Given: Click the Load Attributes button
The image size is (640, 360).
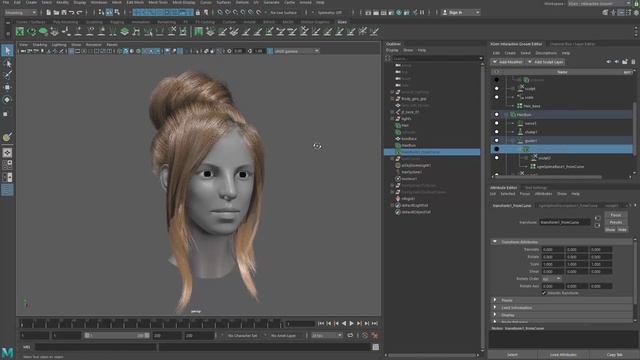Looking at the screenshot, I should [563, 355].
